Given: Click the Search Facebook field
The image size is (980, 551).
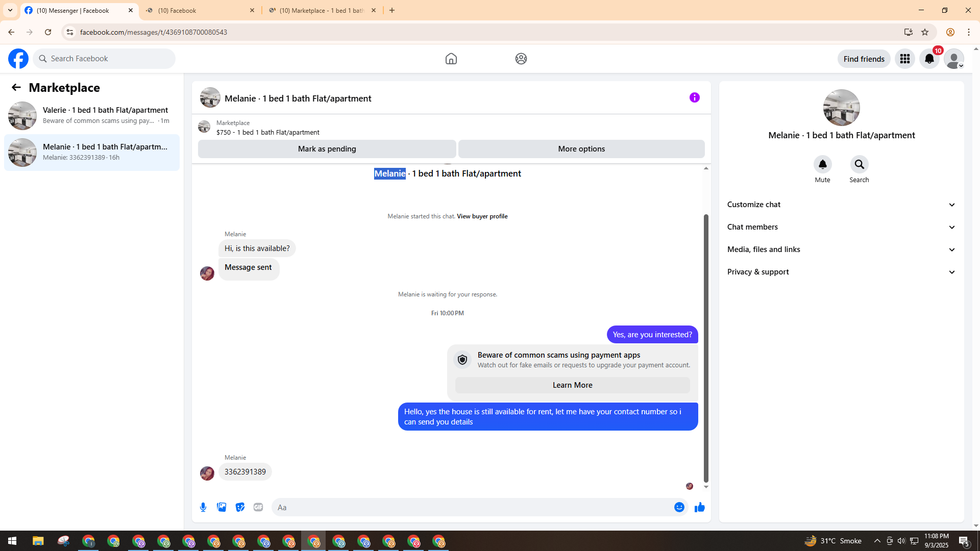Looking at the screenshot, I should 104,59.
